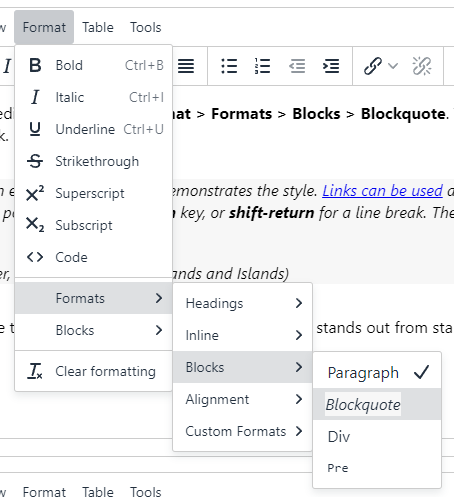Image resolution: width=454 pixels, height=497 pixels.
Task: Open the Tools menu in top menubar
Action: coord(146,27)
